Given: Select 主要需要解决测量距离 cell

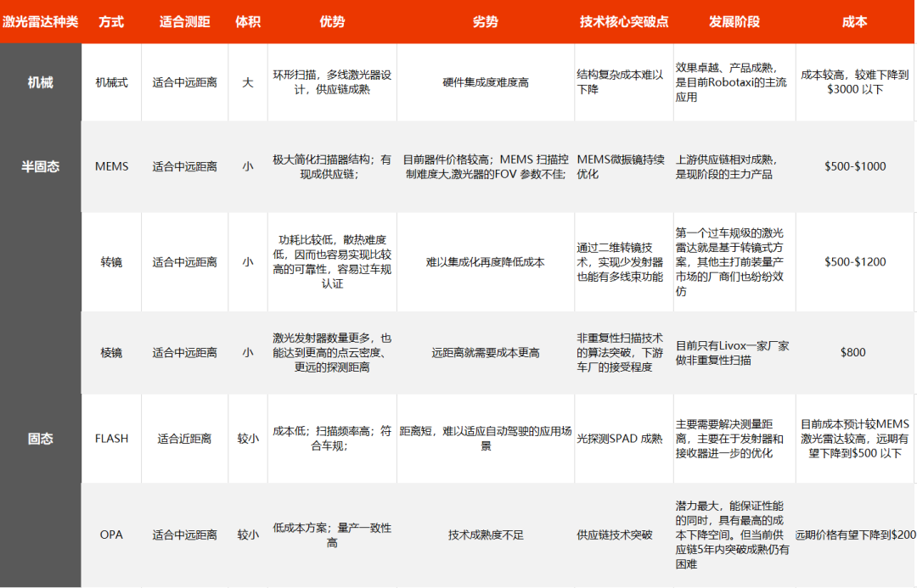Looking at the screenshot, I should [x=734, y=439].
